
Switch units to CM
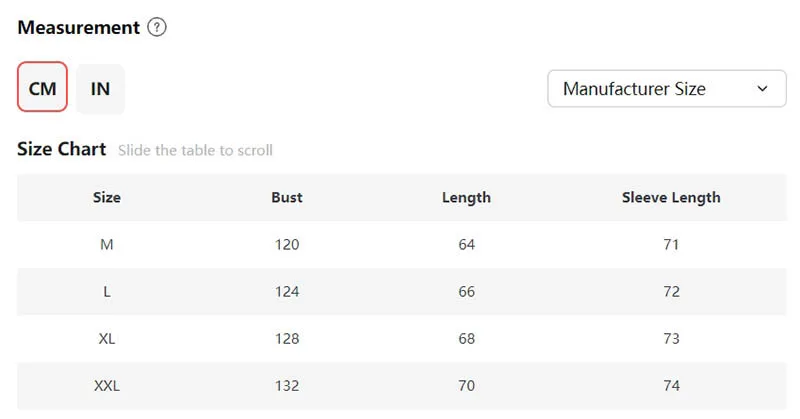(42, 88)
